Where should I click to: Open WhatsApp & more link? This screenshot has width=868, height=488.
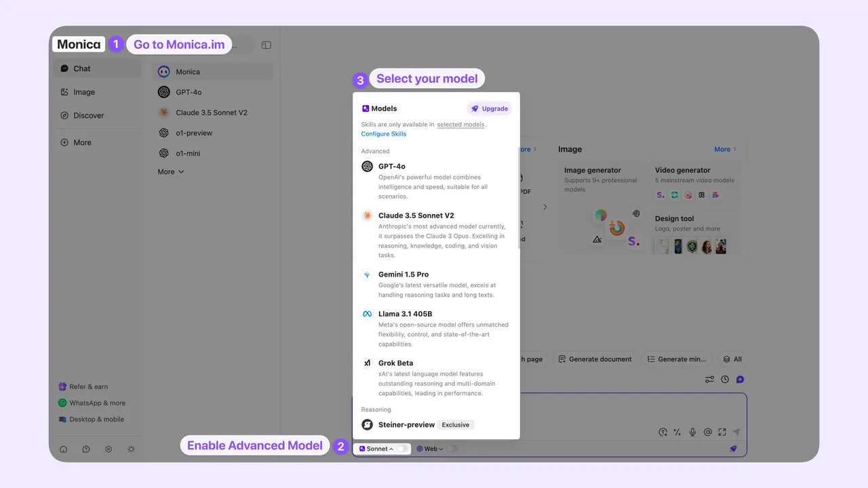click(x=92, y=403)
